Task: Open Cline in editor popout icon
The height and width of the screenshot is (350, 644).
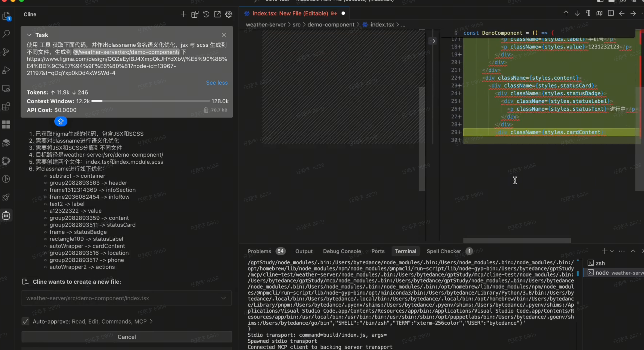Action: click(217, 14)
